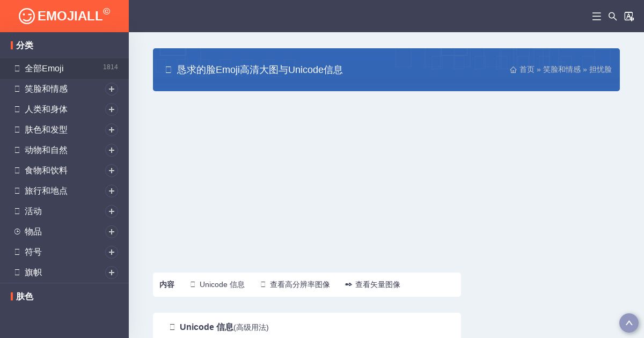Click the search magnifier icon

(x=612, y=17)
